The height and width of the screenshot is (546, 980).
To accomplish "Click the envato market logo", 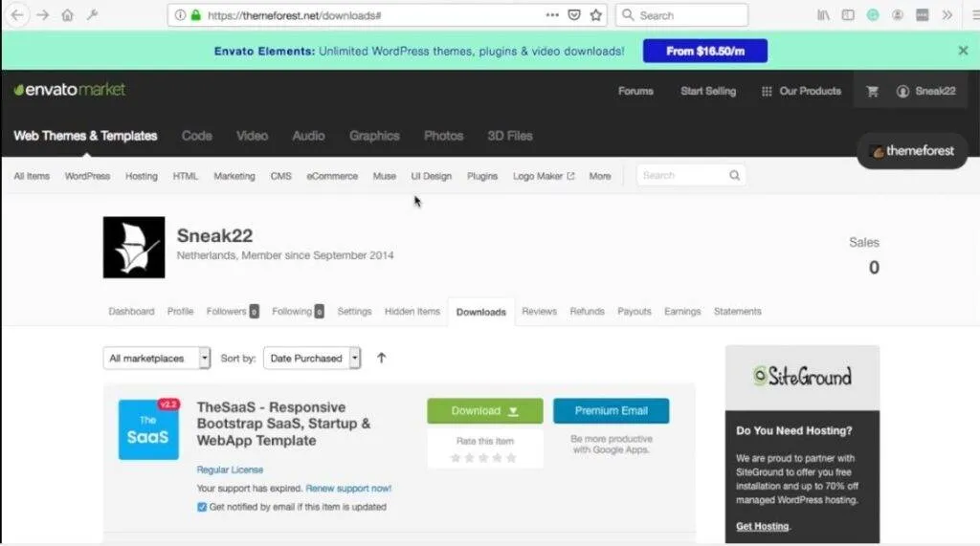I will tap(69, 90).
